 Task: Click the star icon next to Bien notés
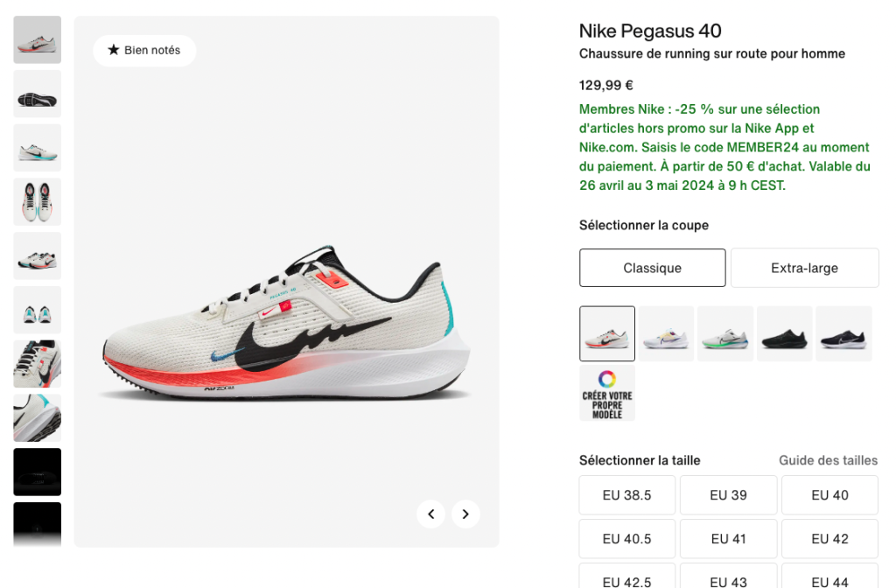pos(115,51)
